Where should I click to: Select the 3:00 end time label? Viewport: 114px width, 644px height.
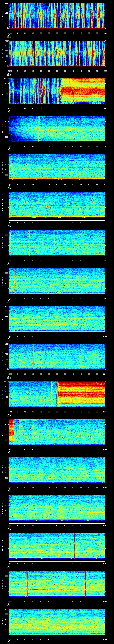pyautogui.click(x=105, y=71)
